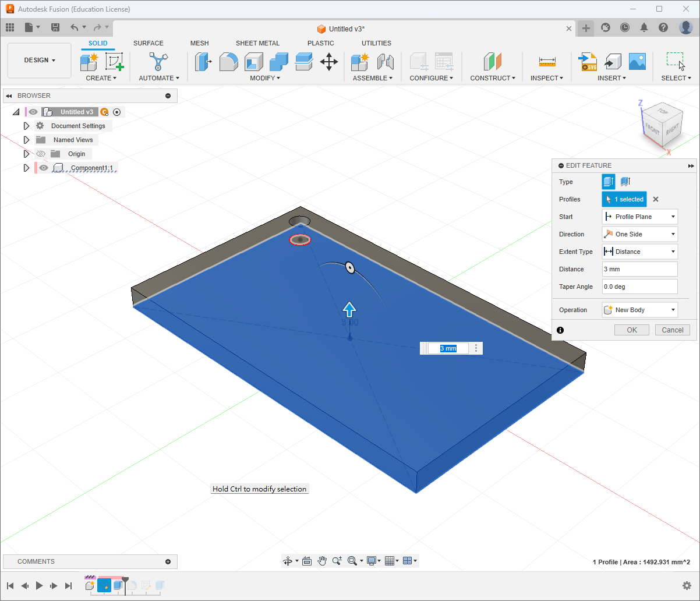Image resolution: width=700 pixels, height=601 pixels.
Task: Open the Extent Type dropdown
Action: (639, 252)
